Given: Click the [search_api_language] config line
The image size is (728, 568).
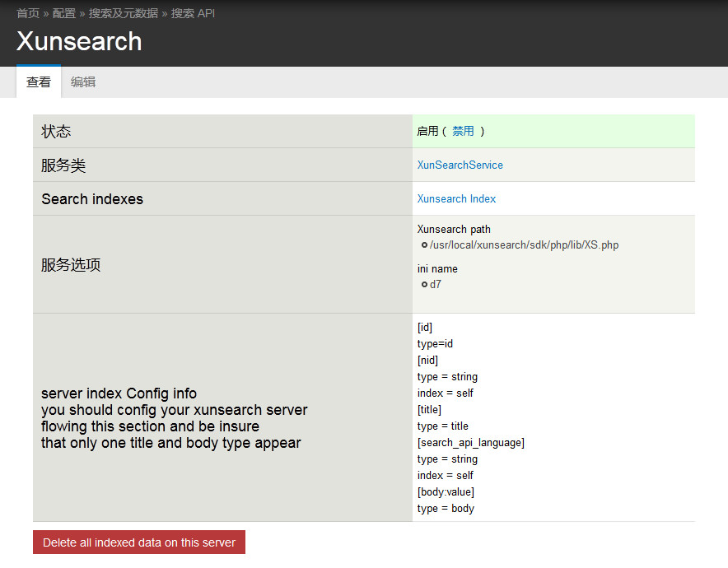Looking at the screenshot, I should [471, 443].
